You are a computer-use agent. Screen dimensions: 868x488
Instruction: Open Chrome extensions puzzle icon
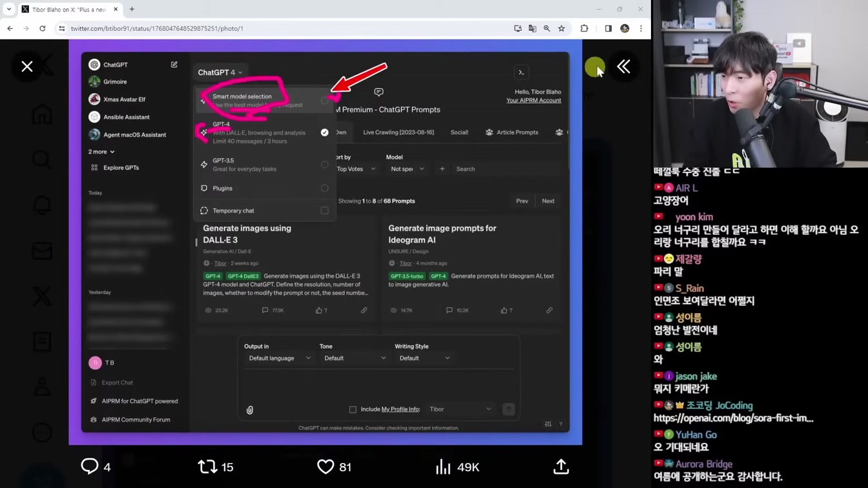click(584, 28)
